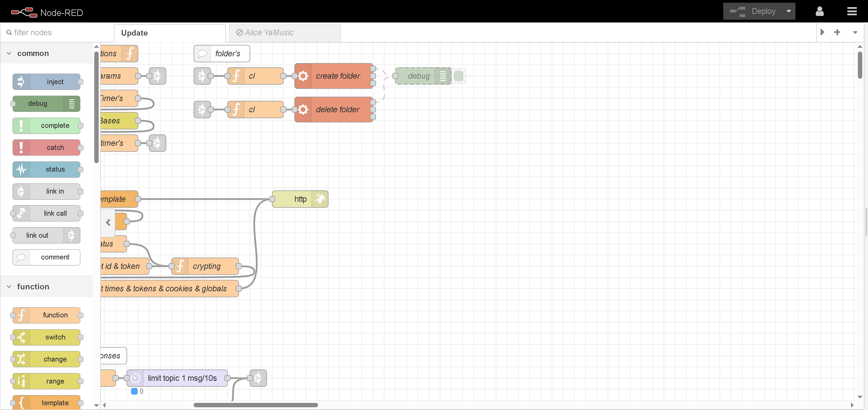Click the limit topic delay node

click(x=182, y=378)
